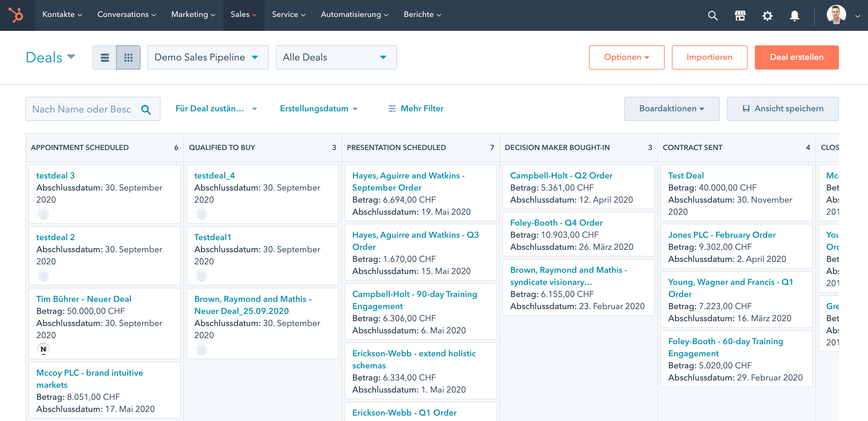Screen dimensions: 868x421
Task: Click the Presentation Scheduled column header
Action: (x=420, y=148)
